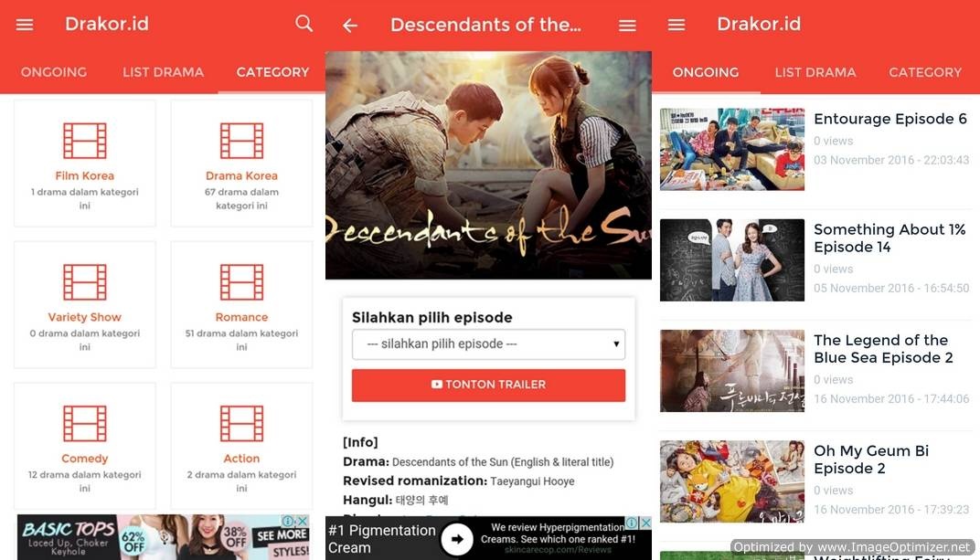Switch to CATEGORY tab on right screen

pos(925,72)
